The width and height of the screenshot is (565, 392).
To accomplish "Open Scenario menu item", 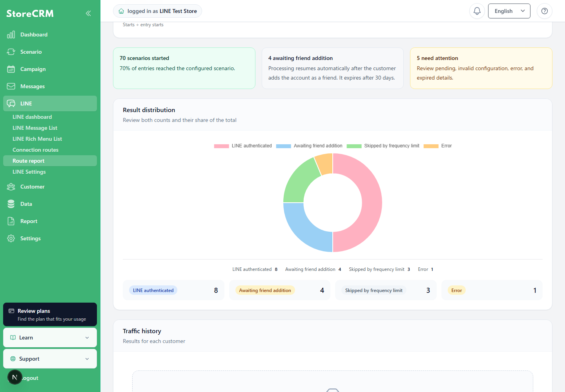I will [50, 52].
